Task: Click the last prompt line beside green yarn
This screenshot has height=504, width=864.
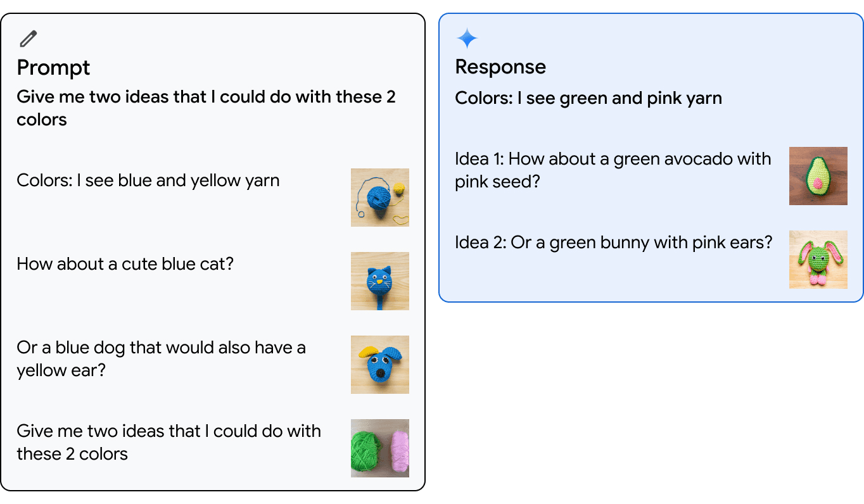Action: click(x=168, y=442)
